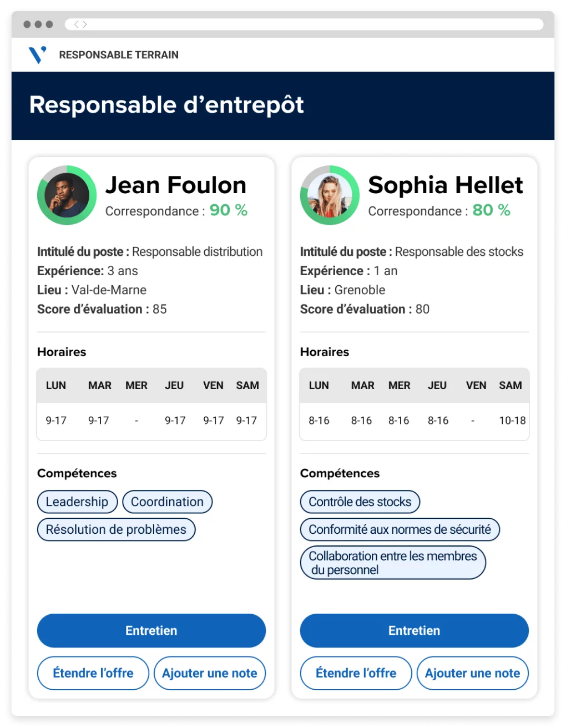Select the Responsable d'entrepôt title banner
The image size is (566, 728).
click(x=166, y=105)
